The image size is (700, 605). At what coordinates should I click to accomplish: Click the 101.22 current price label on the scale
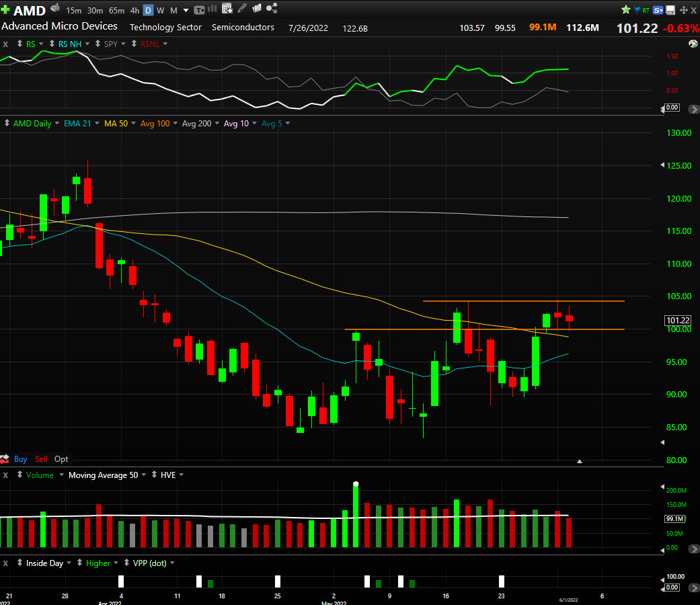678,321
